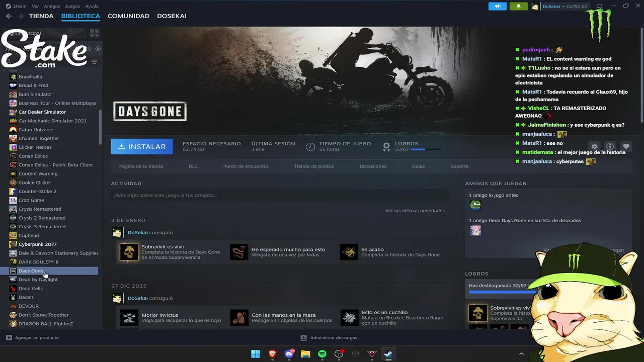Open the Ver menu
This screenshot has width=644, height=362.
click(35, 6)
